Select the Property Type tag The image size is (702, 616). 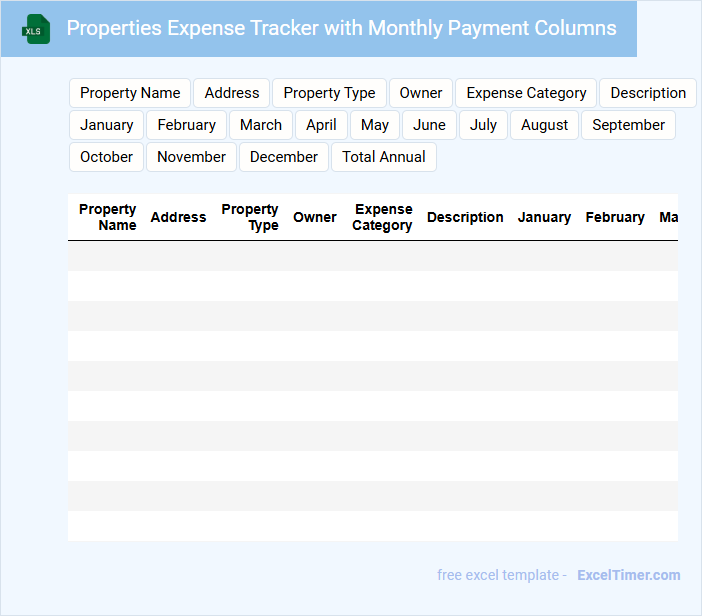(x=329, y=93)
